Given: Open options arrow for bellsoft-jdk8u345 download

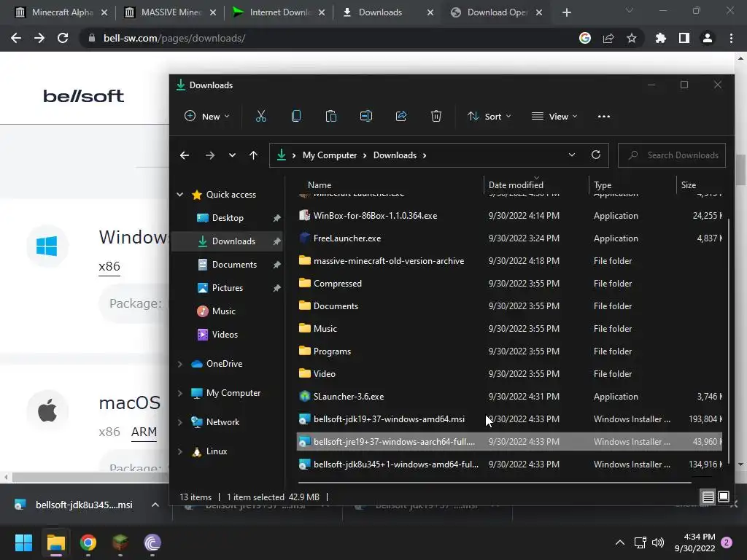Looking at the screenshot, I should click(155, 505).
